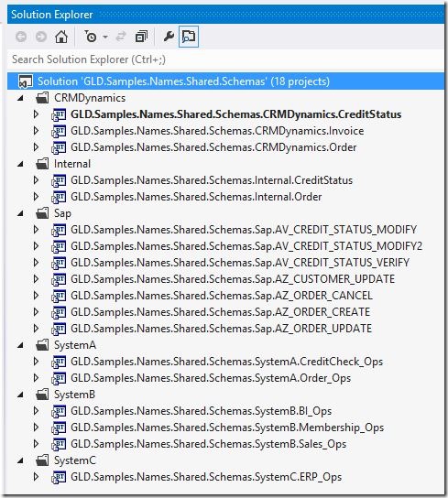Focus the Search Solution Explorer box
Image resolution: width=448 pixels, height=498 pixels.
[x=225, y=60]
